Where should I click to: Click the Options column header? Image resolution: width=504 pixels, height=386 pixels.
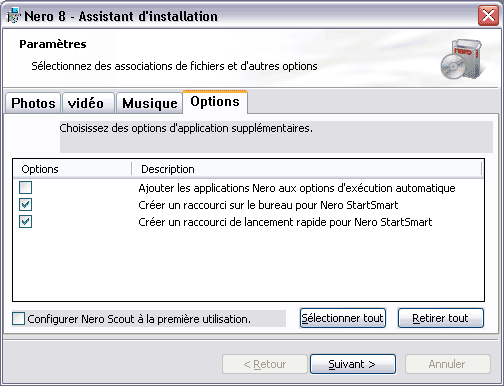(72, 169)
